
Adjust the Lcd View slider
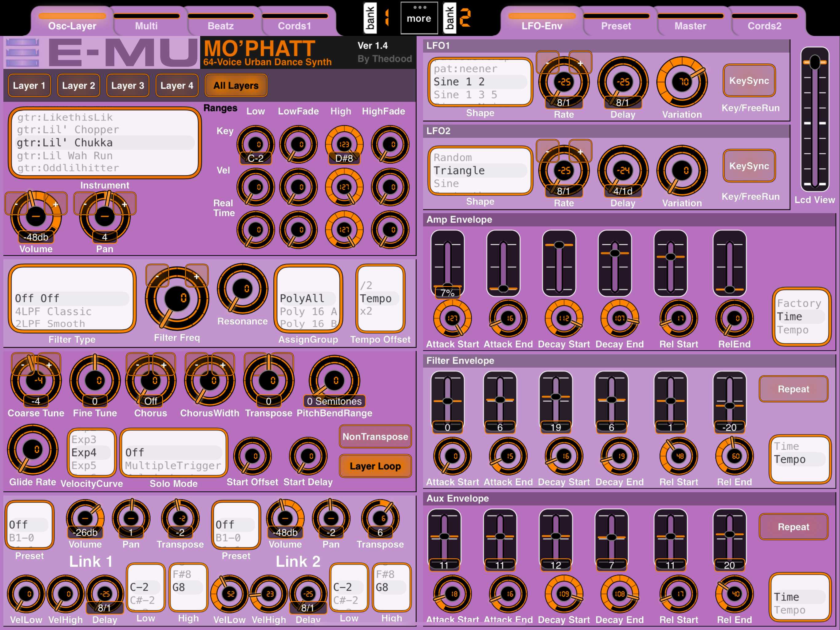pos(814,119)
